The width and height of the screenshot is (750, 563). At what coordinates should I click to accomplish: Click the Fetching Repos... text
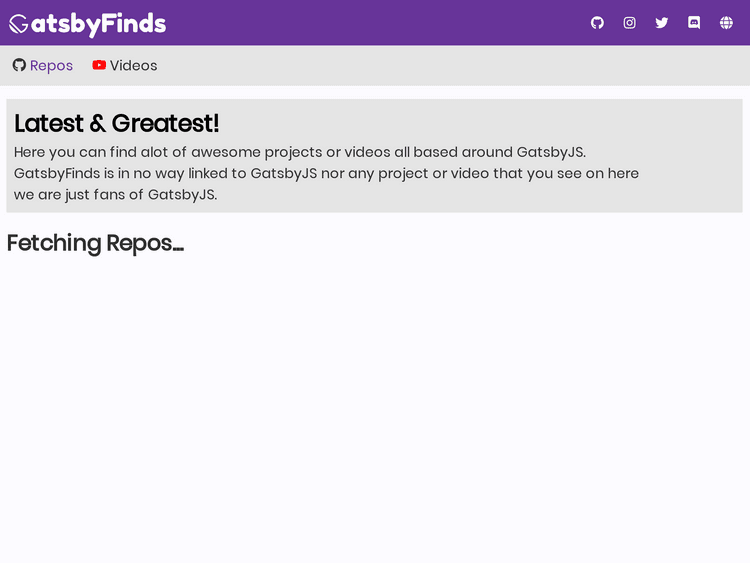point(95,243)
